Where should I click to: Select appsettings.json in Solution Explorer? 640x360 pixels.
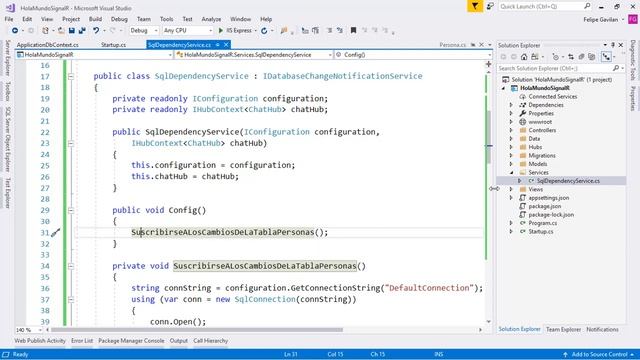click(549, 198)
